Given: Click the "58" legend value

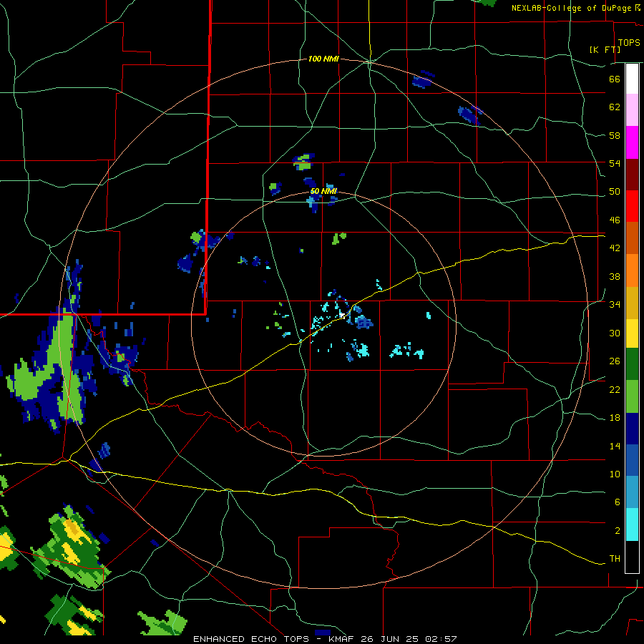Looking at the screenshot, I should pos(615,135).
